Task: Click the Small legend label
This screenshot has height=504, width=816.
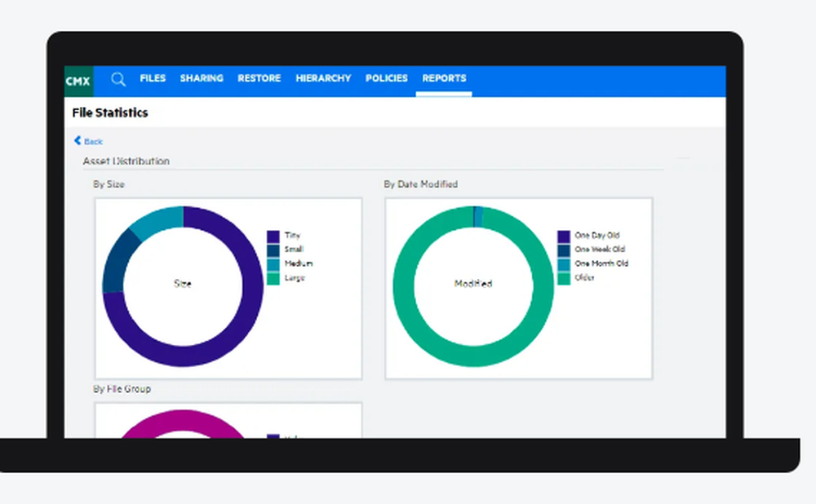Action: tap(294, 249)
